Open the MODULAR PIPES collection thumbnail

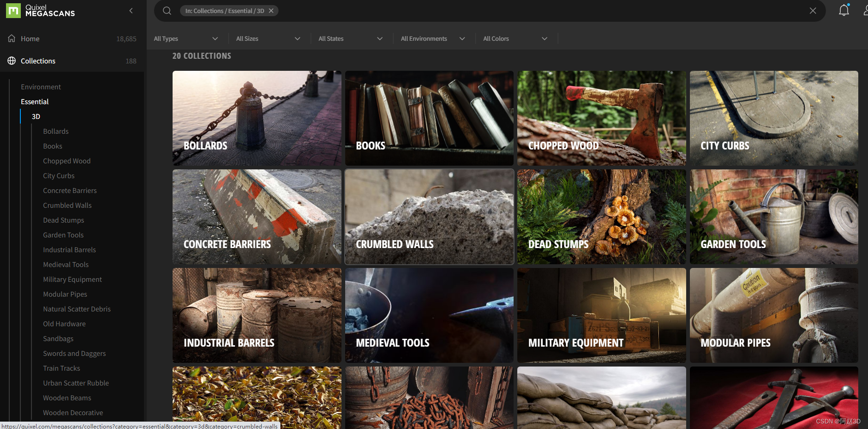(x=774, y=315)
